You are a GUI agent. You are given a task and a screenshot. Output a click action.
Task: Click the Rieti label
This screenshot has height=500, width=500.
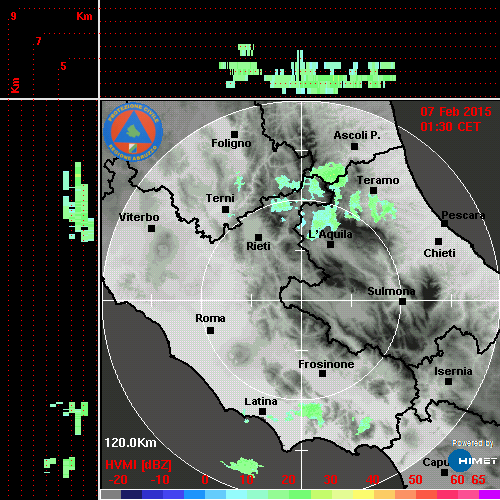coord(258,246)
